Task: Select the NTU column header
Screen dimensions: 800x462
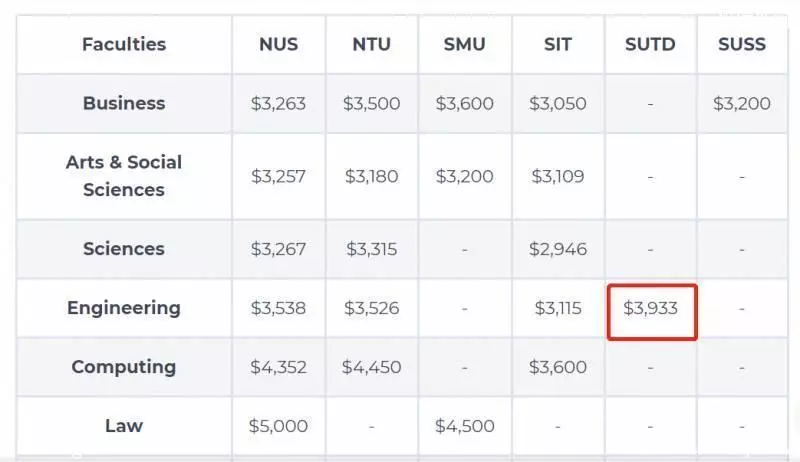Action: (x=371, y=44)
